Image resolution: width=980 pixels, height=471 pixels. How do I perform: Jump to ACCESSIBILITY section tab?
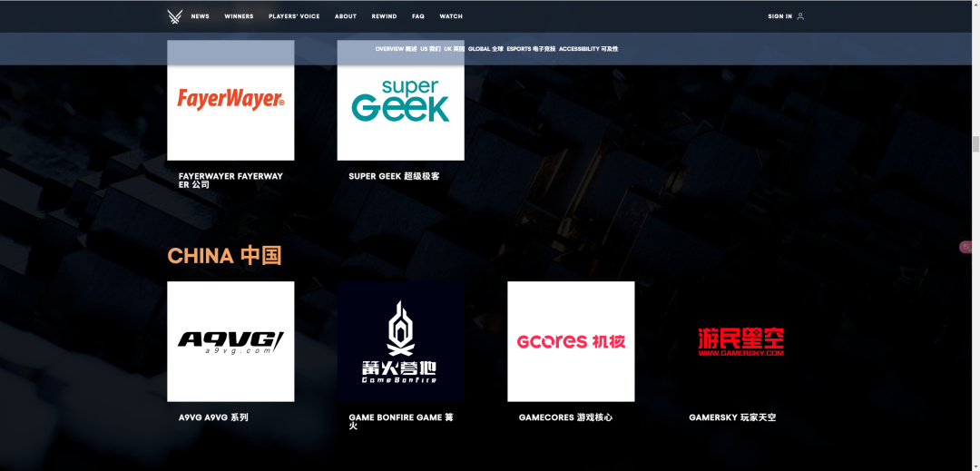[x=588, y=49]
